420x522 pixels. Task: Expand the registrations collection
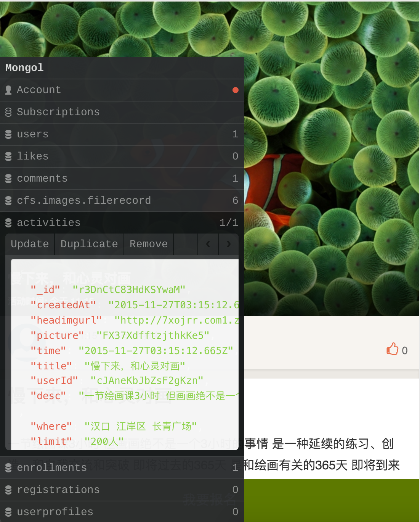(122, 490)
